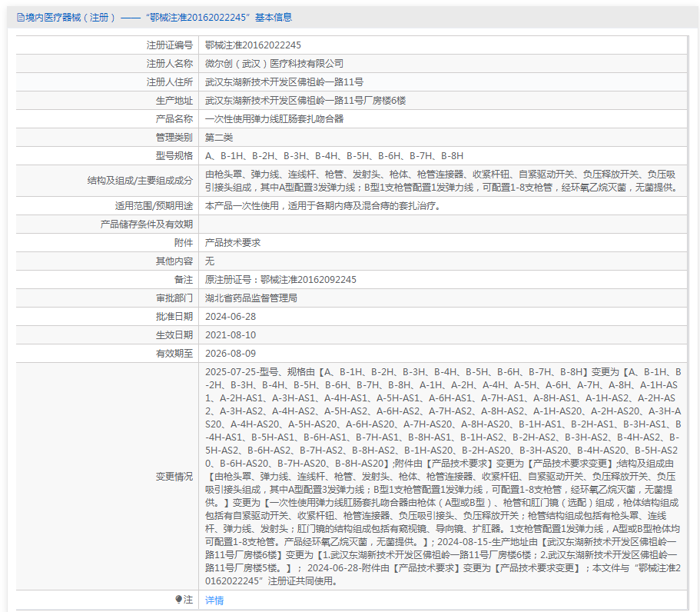Click the 型号规格 label

point(174,156)
